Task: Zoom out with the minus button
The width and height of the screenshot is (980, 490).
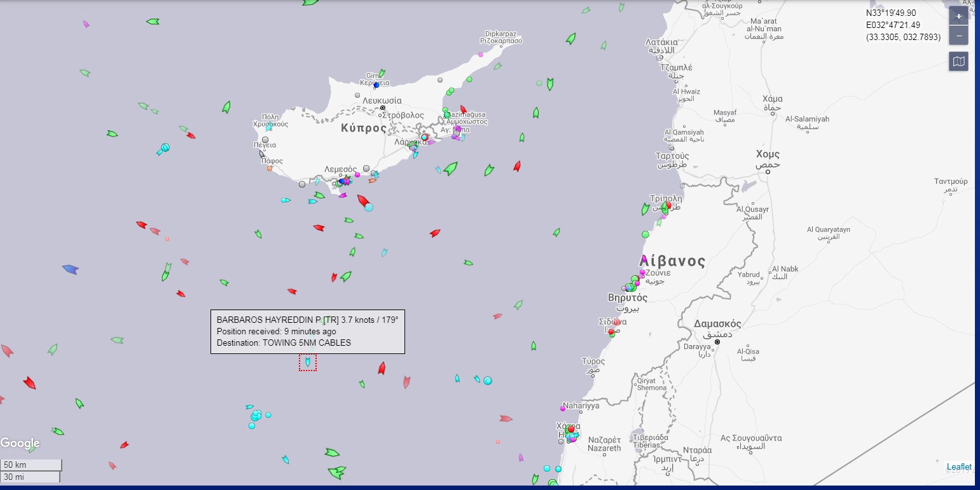Action: point(958,36)
